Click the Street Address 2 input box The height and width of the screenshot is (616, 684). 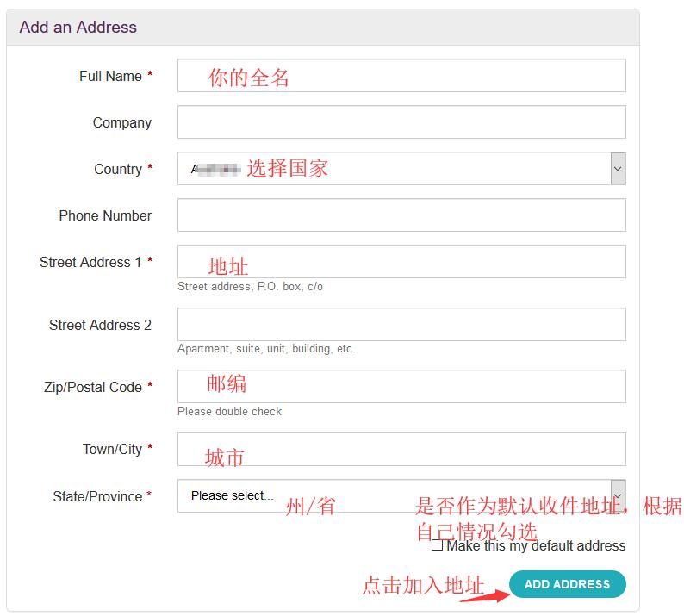click(401, 325)
